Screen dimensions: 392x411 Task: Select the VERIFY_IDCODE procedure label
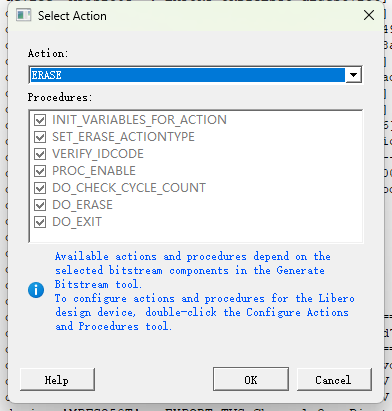98,154
